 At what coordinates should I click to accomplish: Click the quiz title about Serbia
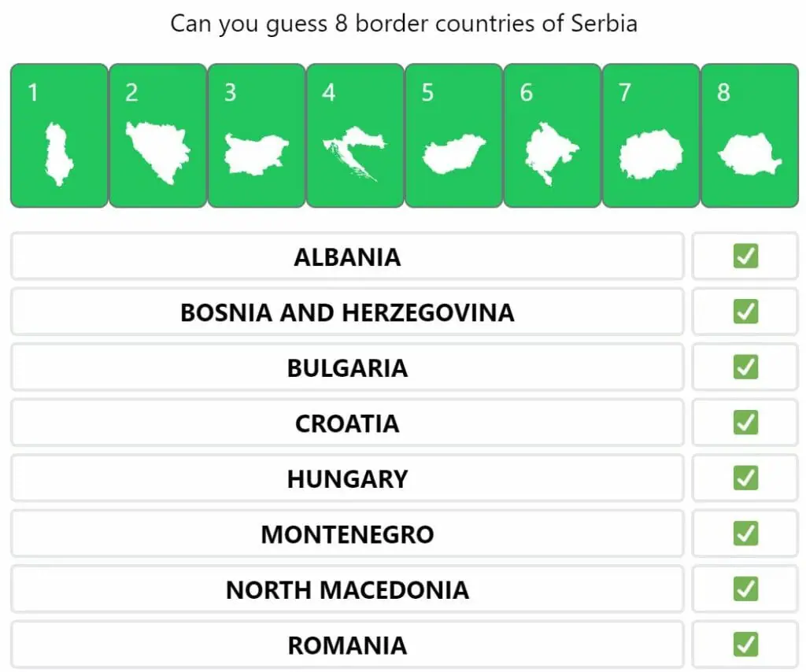point(404,24)
